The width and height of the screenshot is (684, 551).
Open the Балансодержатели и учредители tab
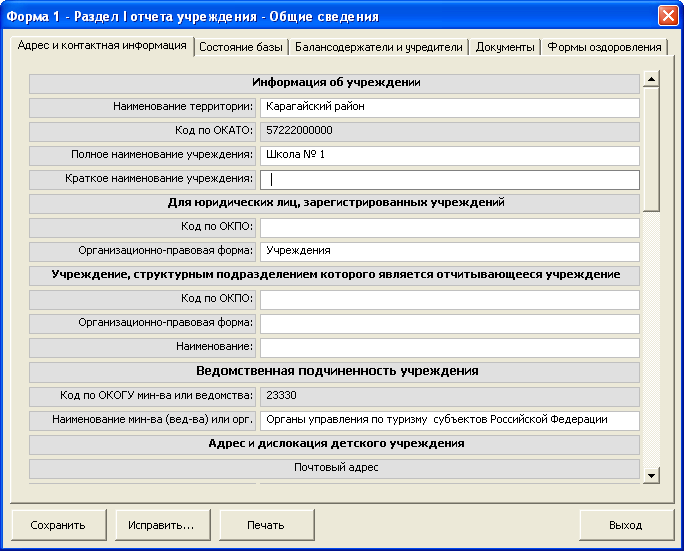click(378, 47)
